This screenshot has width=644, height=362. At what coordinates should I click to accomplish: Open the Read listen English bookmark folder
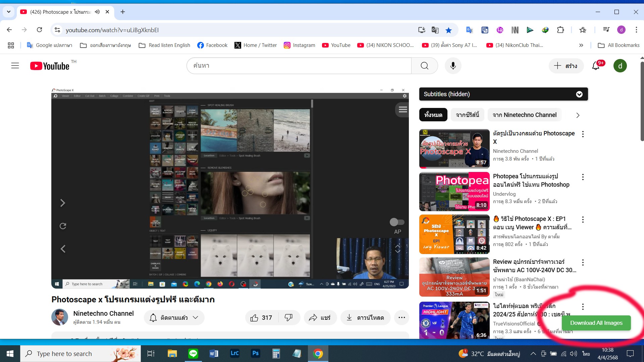point(165,45)
